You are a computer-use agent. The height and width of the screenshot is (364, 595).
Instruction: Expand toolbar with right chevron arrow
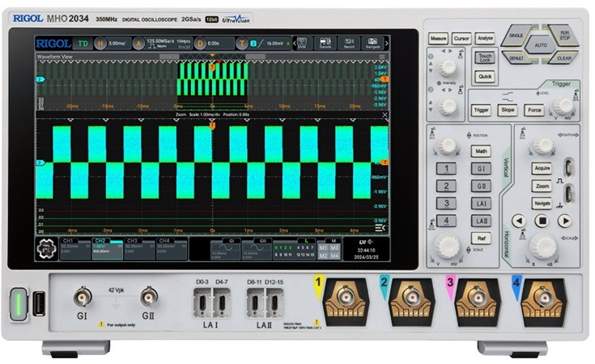pos(387,43)
